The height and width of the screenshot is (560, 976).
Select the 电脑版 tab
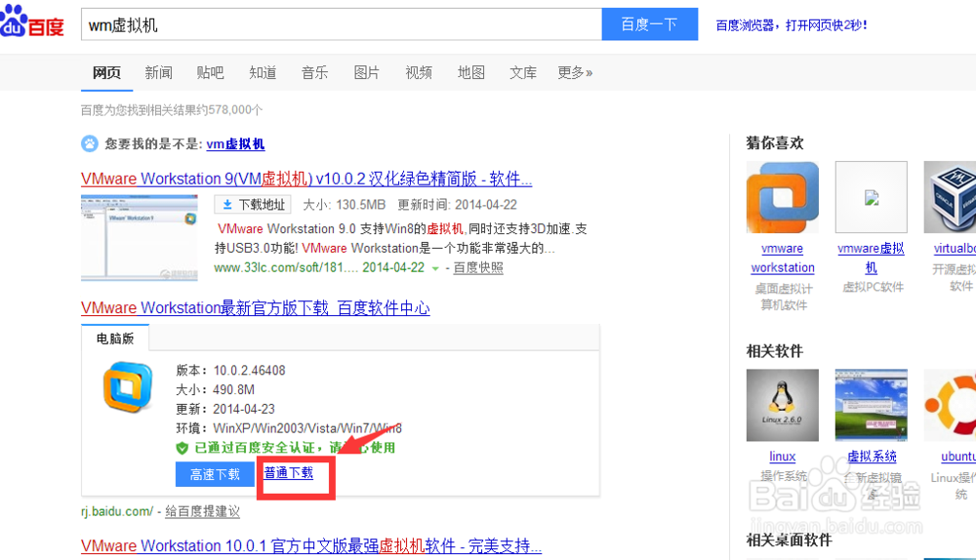pyautogui.click(x=115, y=339)
